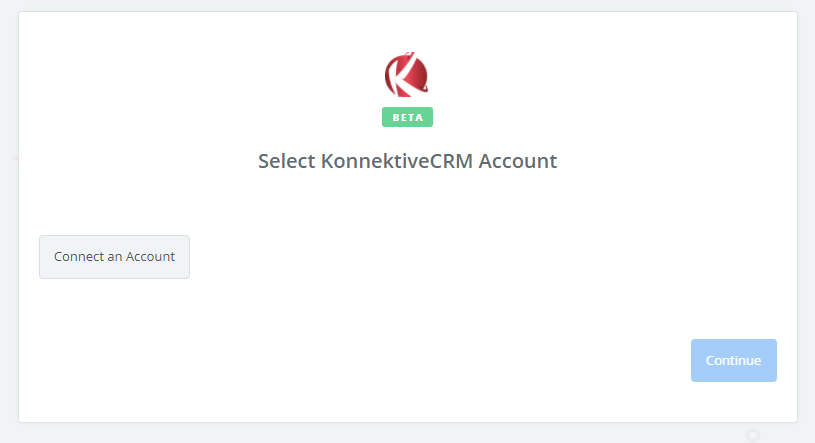Image resolution: width=815 pixels, height=443 pixels.
Task: Click the faint circle icon below the card
Action: coord(753,435)
